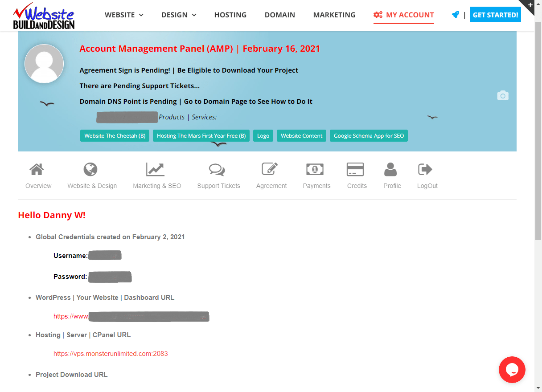Open the Agreement edit icon

(x=270, y=170)
